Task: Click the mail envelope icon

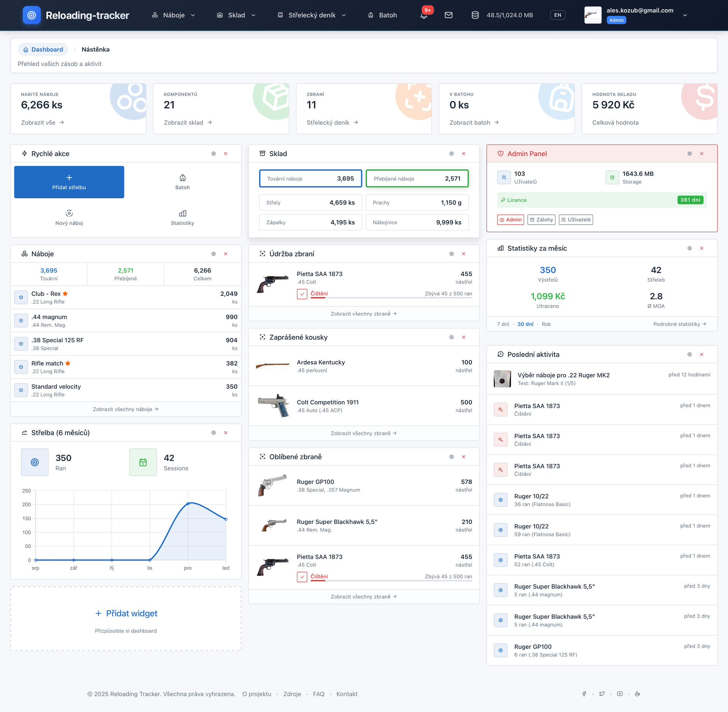Action: click(449, 15)
